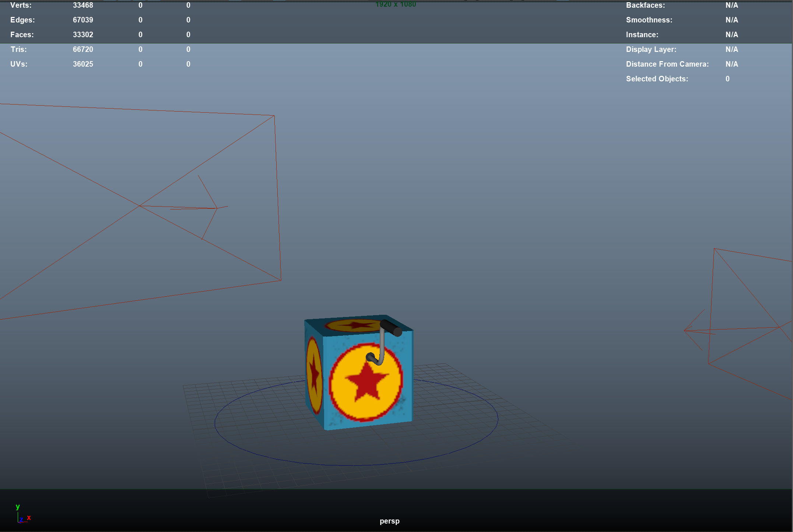Click the Selected Objects: label
Image resolution: width=793 pixels, height=532 pixels.
coord(657,79)
